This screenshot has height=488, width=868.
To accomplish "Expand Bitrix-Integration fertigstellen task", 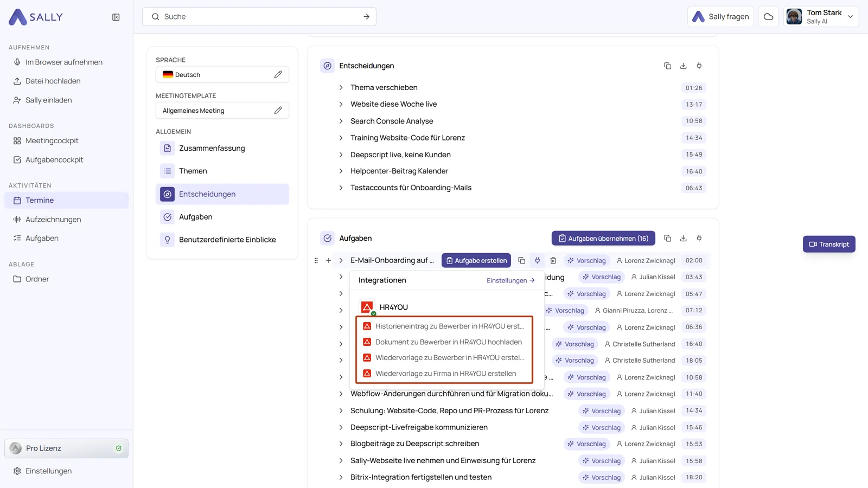I will coord(341,478).
